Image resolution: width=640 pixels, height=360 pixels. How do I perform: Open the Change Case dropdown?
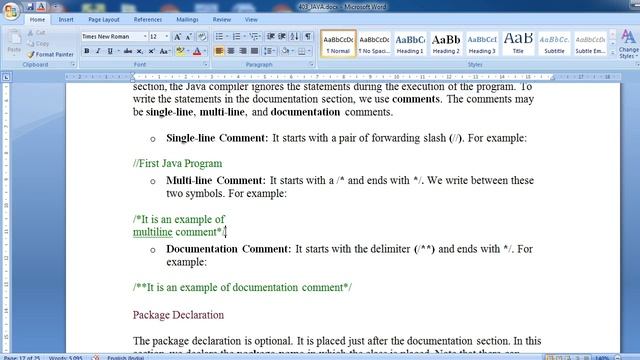tap(164, 51)
